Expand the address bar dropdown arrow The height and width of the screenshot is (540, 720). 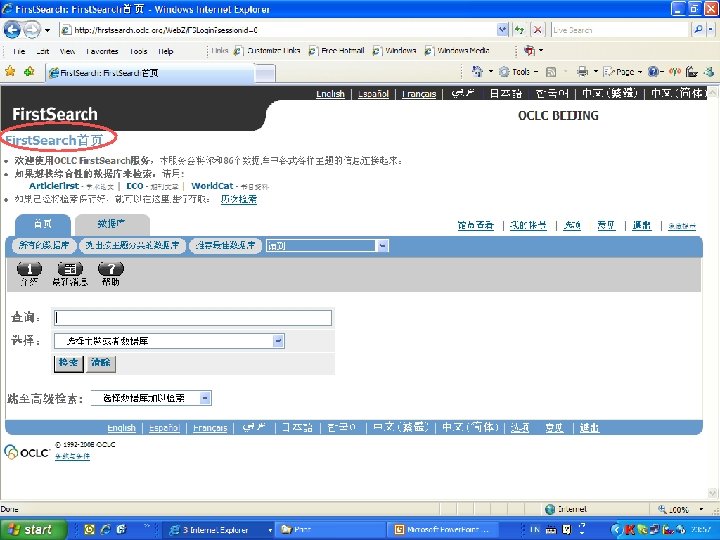pos(503,30)
